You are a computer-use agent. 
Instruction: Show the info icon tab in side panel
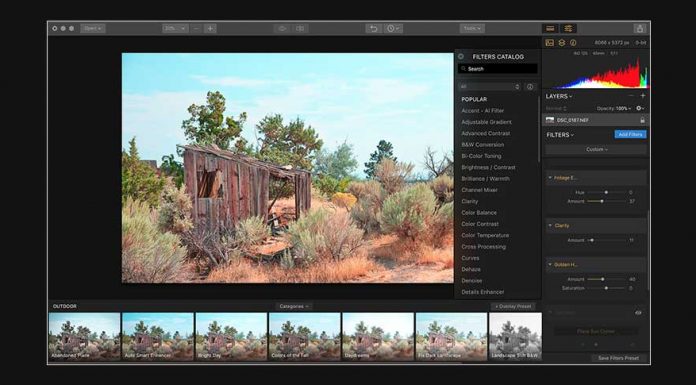pos(573,43)
